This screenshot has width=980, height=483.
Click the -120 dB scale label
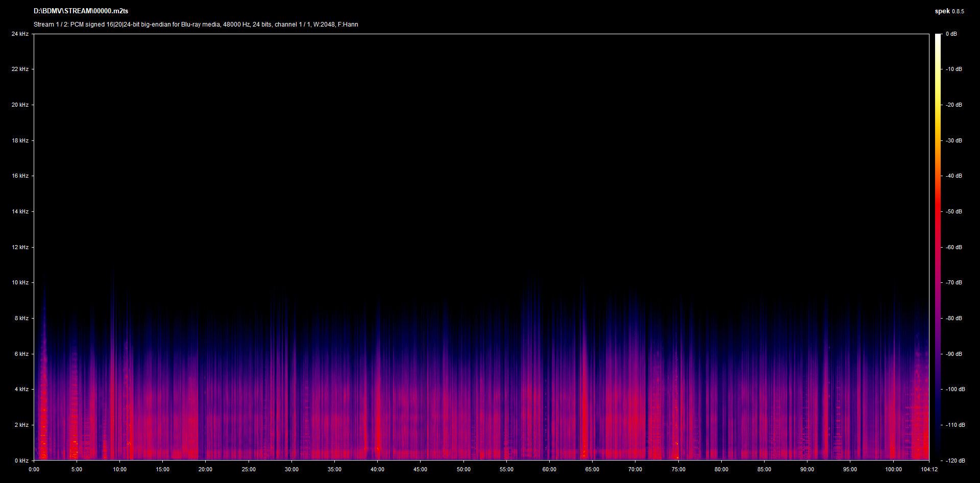point(954,461)
